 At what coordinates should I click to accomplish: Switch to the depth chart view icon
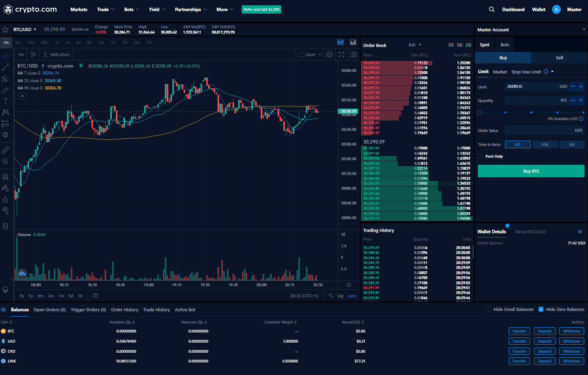pyautogui.click(x=353, y=42)
